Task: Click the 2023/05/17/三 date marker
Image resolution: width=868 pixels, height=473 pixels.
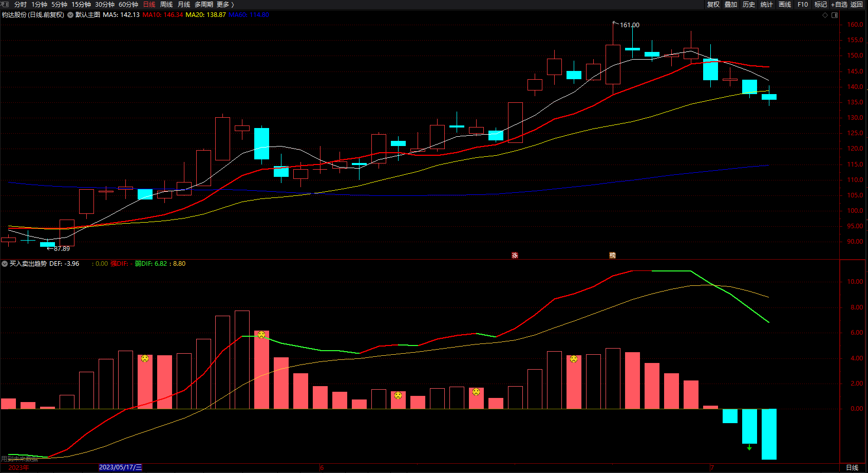Action: tap(120, 467)
